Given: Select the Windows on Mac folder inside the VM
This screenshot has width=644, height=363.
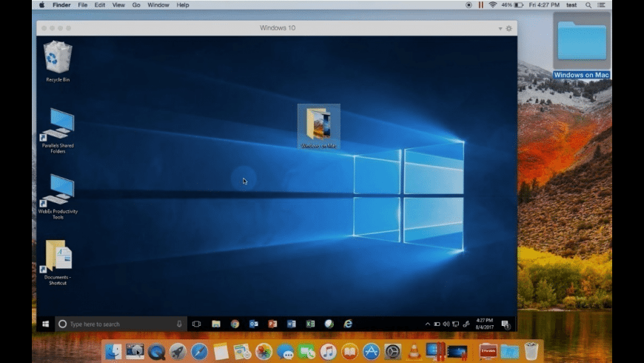Looking at the screenshot, I should [x=318, y=124].
